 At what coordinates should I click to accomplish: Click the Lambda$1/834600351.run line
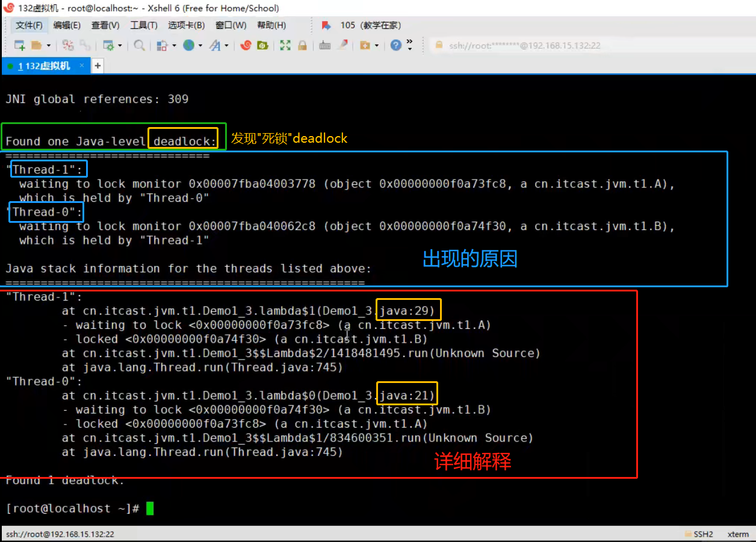pyautogui.click(x=297, y=438)
